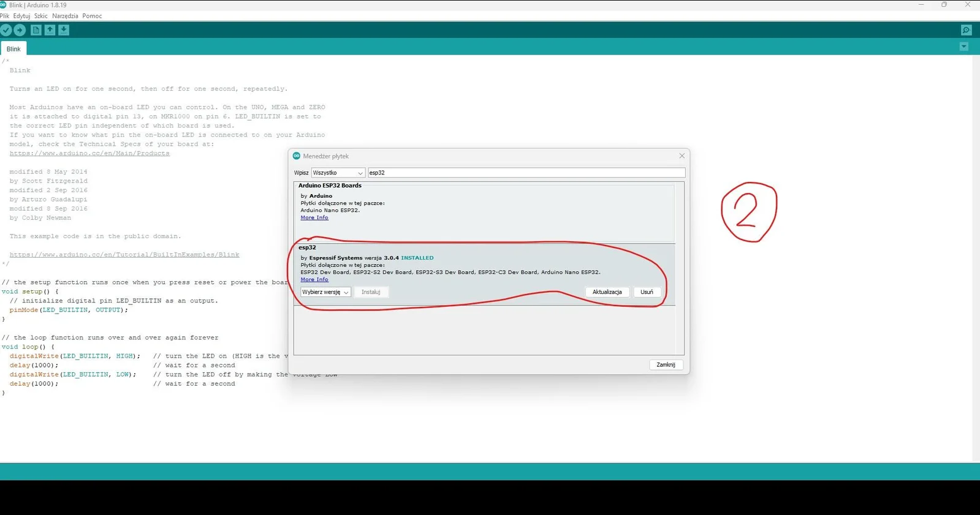Click the "void loop() {" code line
Screen dimensions: 980x515
pos(28,347)
